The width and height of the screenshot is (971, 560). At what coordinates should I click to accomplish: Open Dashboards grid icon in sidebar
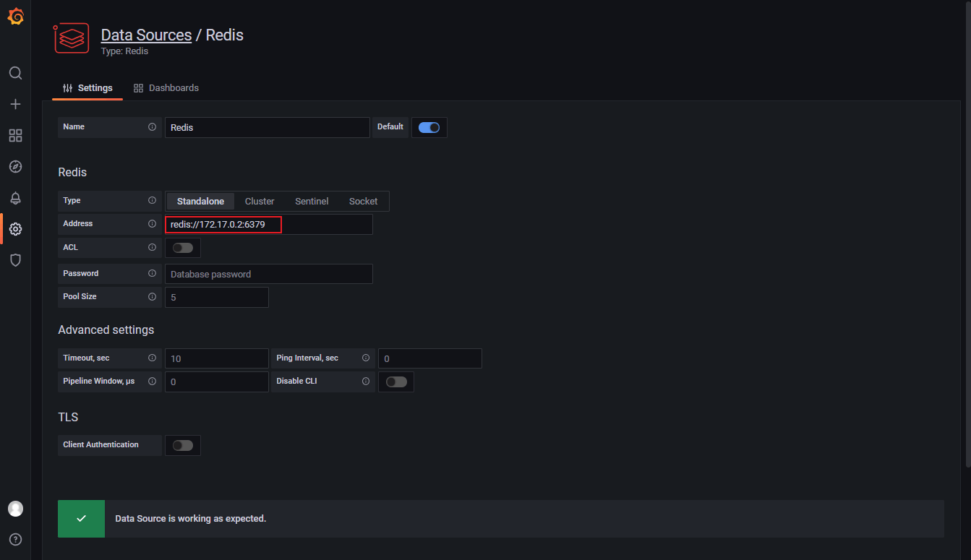15,135
